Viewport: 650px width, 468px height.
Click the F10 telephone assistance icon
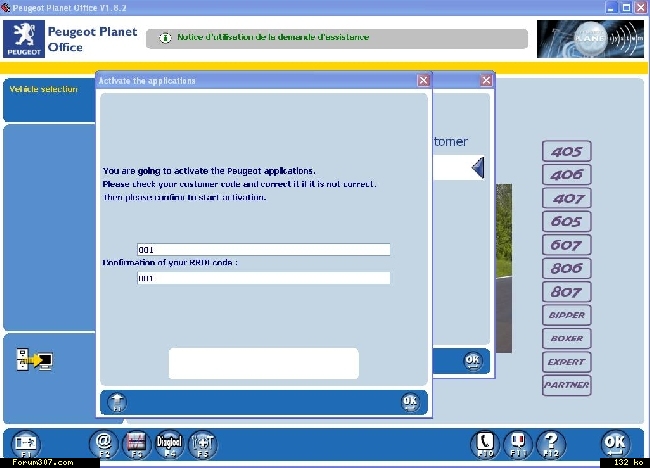[485, 444]
